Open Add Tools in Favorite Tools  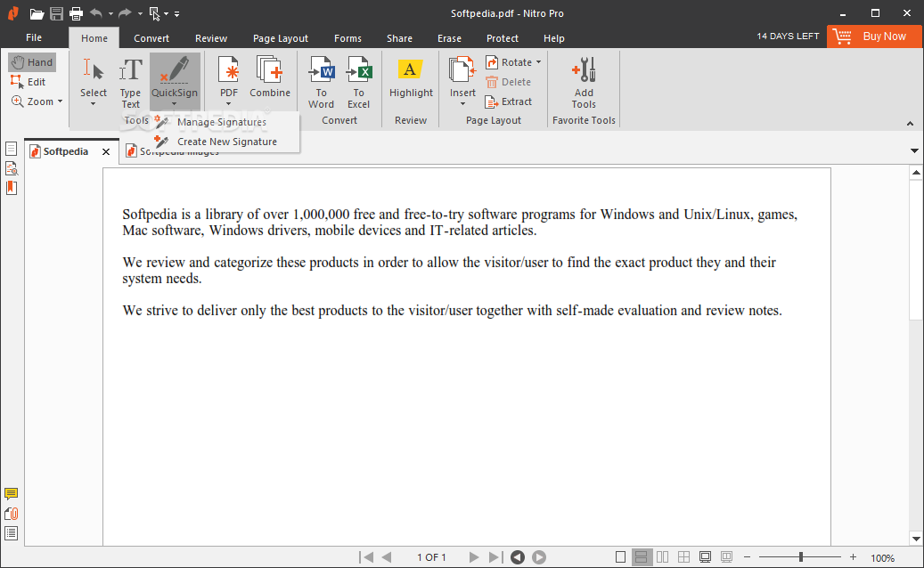[584, 83]
